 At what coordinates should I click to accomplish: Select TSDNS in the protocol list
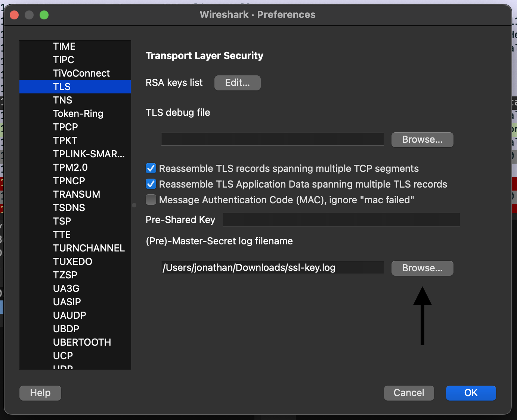pos(75,208)
